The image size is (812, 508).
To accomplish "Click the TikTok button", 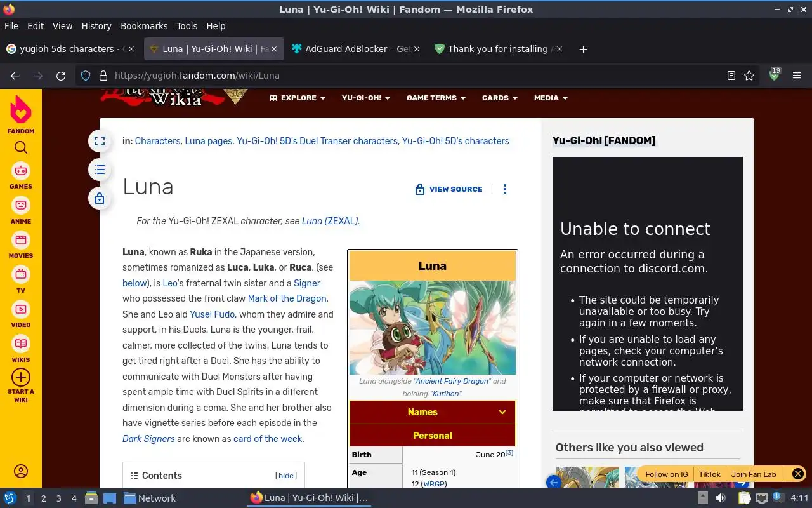I will [709, 474].
